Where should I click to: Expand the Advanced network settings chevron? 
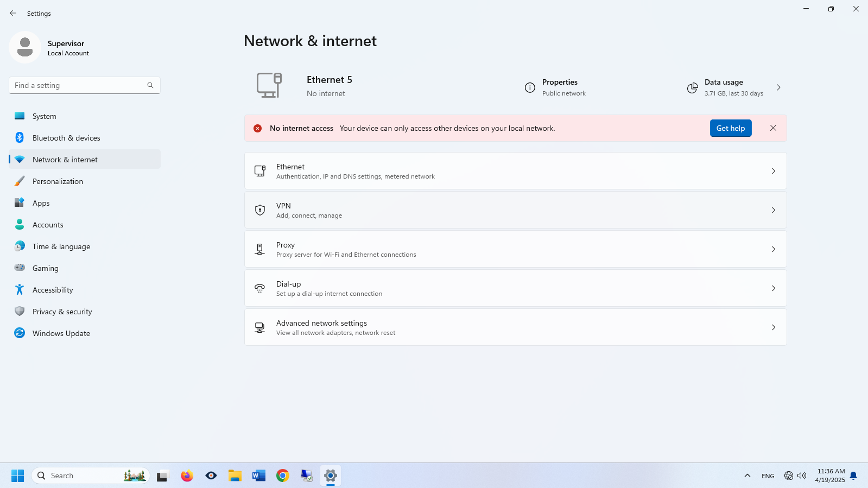click(773, 327)
